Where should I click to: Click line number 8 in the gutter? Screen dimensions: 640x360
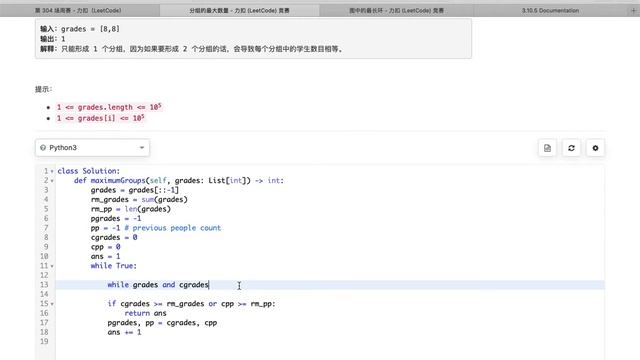coord(46,237)
